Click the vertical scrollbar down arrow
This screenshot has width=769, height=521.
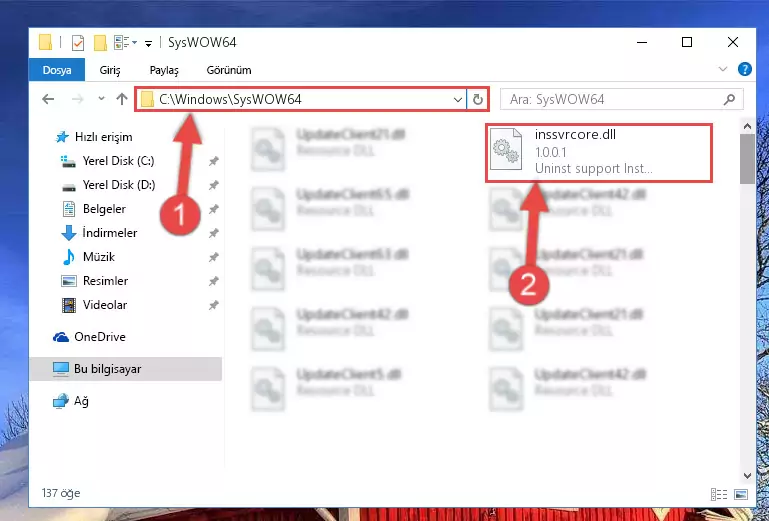(x=747, y=475)
